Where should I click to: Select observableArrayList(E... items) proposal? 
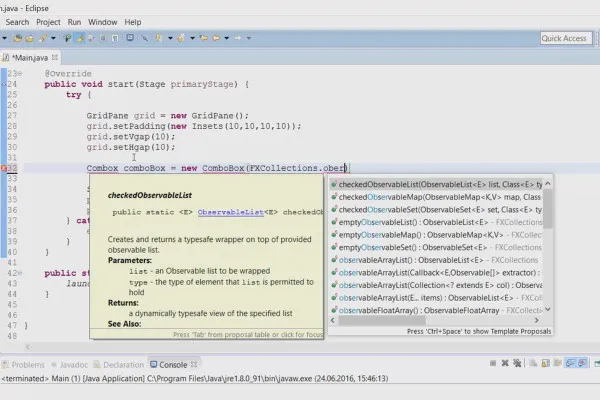[436, 298]
